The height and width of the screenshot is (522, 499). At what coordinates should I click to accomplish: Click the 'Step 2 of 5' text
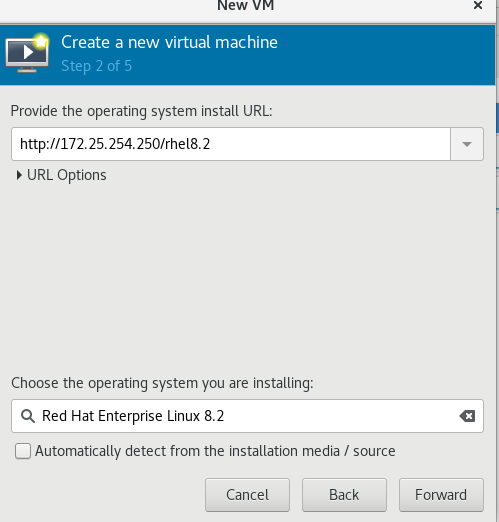coord(96,66)
